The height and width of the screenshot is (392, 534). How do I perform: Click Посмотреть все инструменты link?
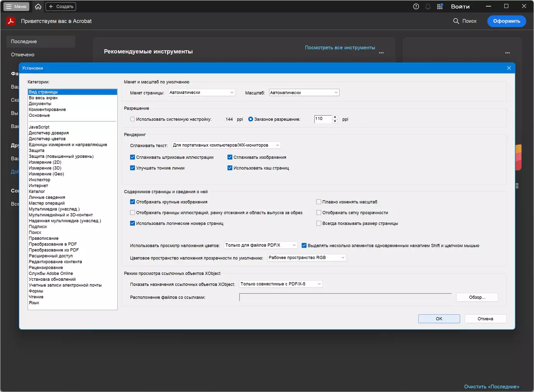(340, 48)
